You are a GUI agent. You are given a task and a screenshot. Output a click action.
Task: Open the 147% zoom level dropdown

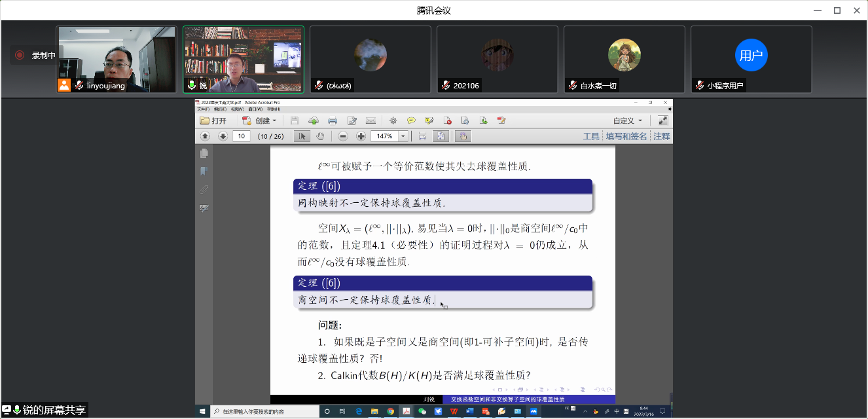(403, 136)
